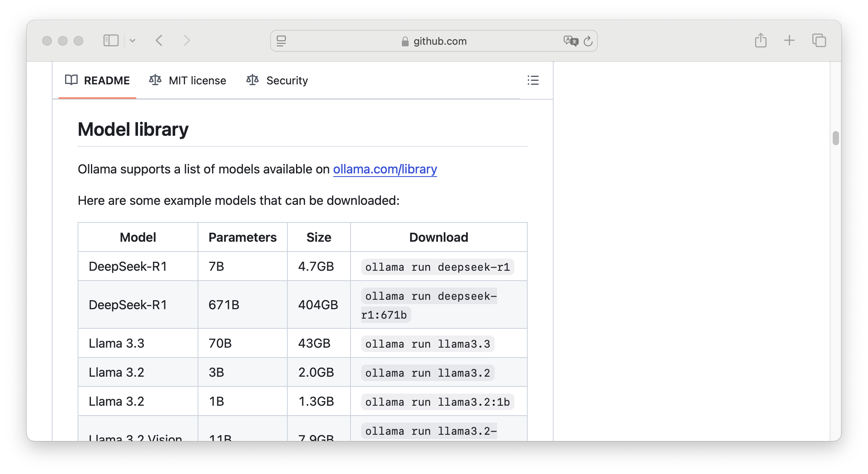Viewport: 868px width, 474px height.
Task: Click the Download column header
Action: point(439,237)
